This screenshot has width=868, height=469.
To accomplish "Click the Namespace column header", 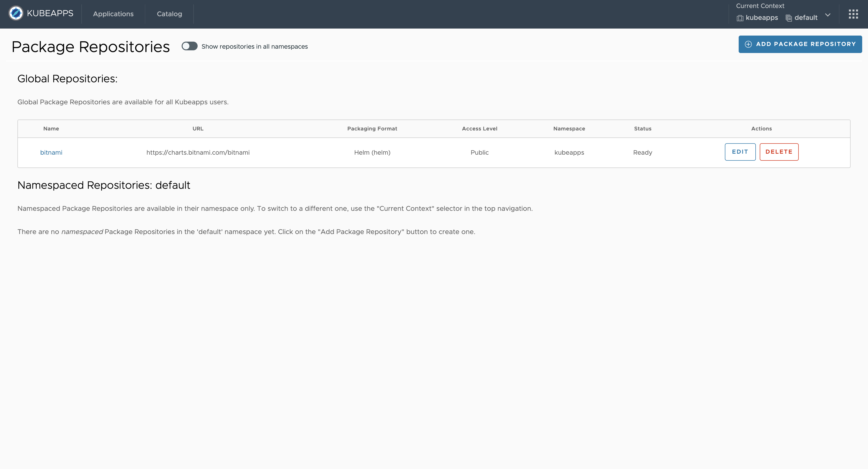I will click(x=569, y=129).
